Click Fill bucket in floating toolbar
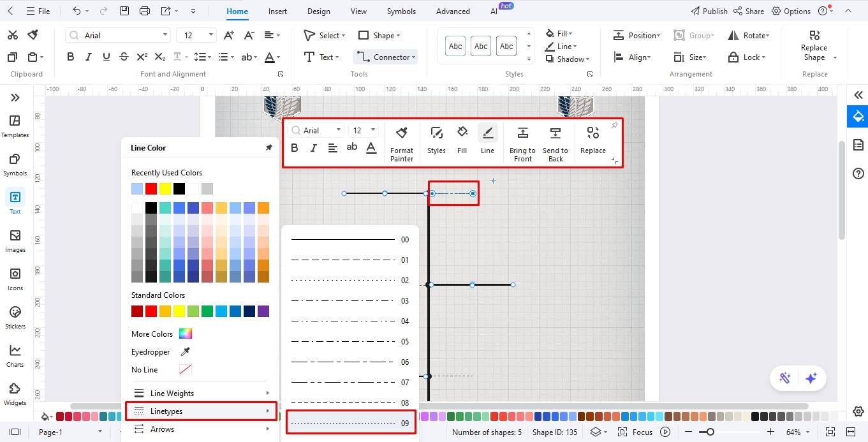868x442 pixels. pos(462,140)
